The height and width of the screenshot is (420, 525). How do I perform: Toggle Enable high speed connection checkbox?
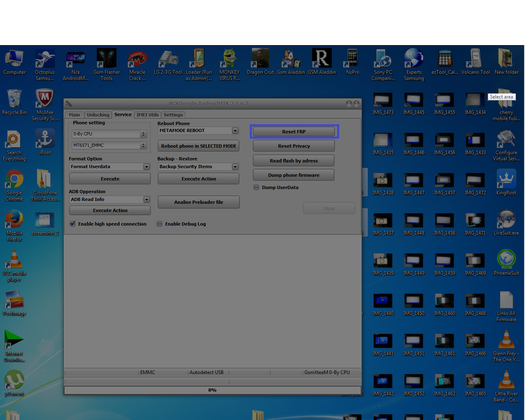(x=73, y=224)
